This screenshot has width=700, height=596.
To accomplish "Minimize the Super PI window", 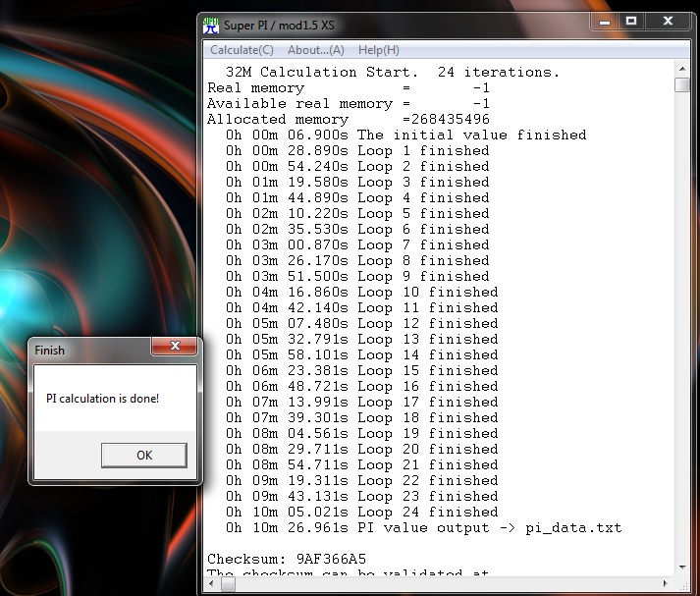I will click(605, 22).
